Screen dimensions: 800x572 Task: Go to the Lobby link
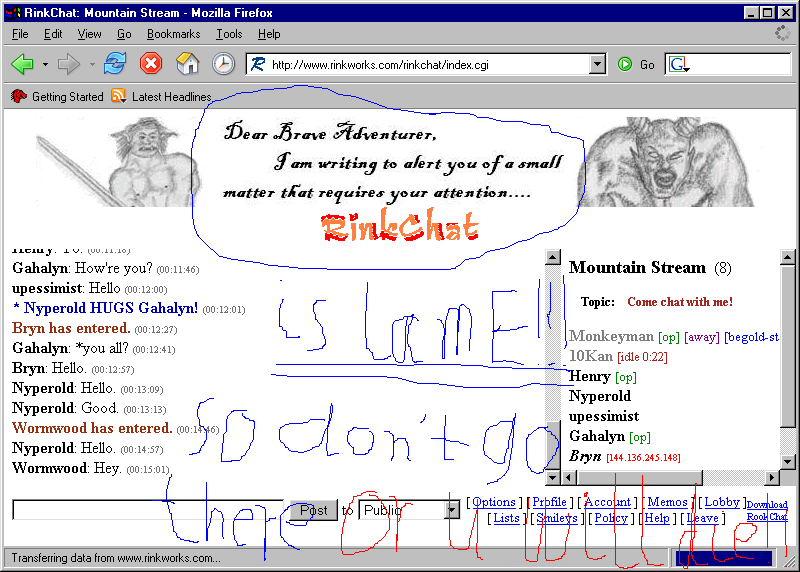click(722, 502)
